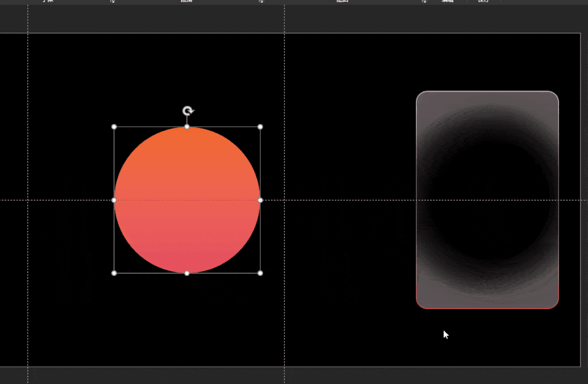Click the circle's top-middle sizing handle
Screen dimensions: 588x384
coord(187,127)
